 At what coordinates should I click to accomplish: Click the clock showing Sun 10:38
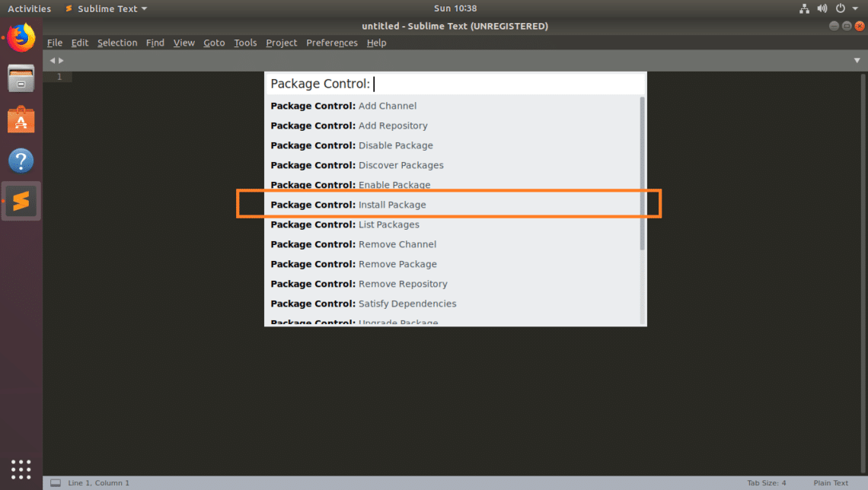coord(455,8)
